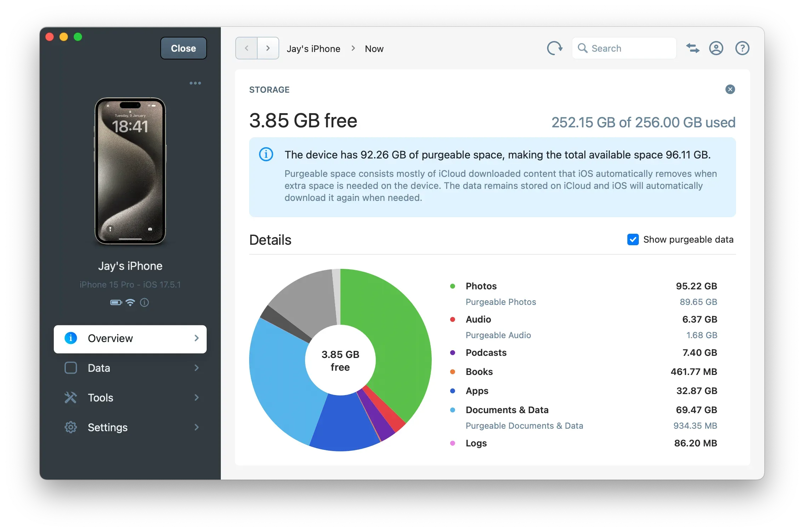The width and height of the screenshot is (804, 532).
Task: Open the ellipsis menu above the phone image
Action: pyautogui.click(x=195, y=83)
